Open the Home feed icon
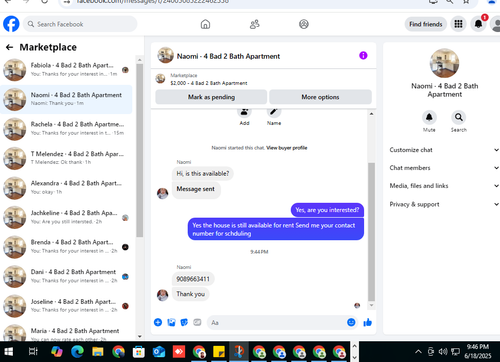500x362 pixels. 205,24
